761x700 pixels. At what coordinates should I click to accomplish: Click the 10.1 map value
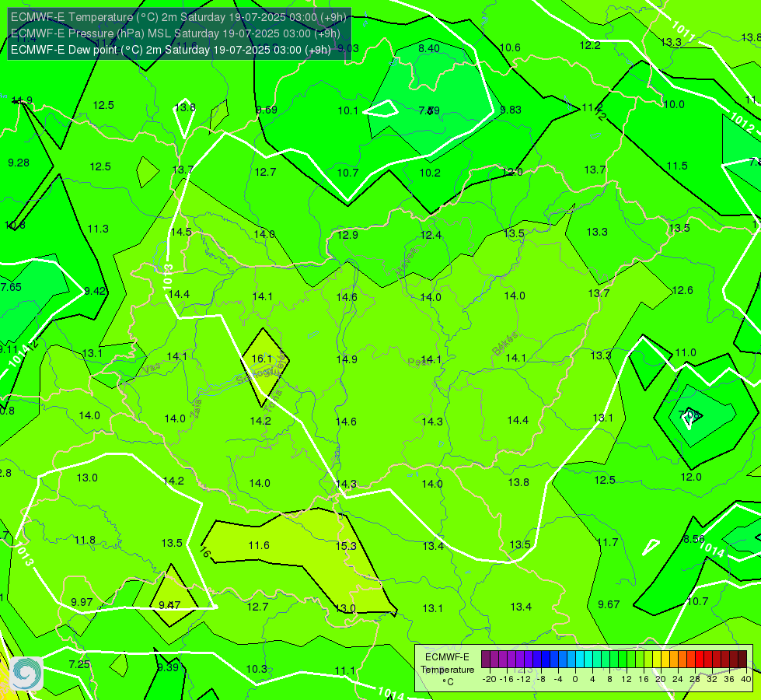click(x=348, y=110)
